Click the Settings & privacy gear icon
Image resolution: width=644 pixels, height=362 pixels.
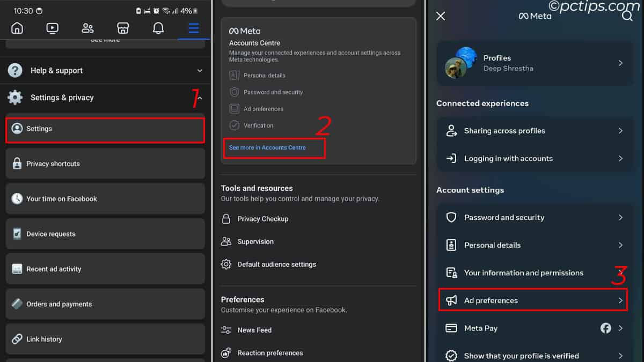click(x=15, y=98)
